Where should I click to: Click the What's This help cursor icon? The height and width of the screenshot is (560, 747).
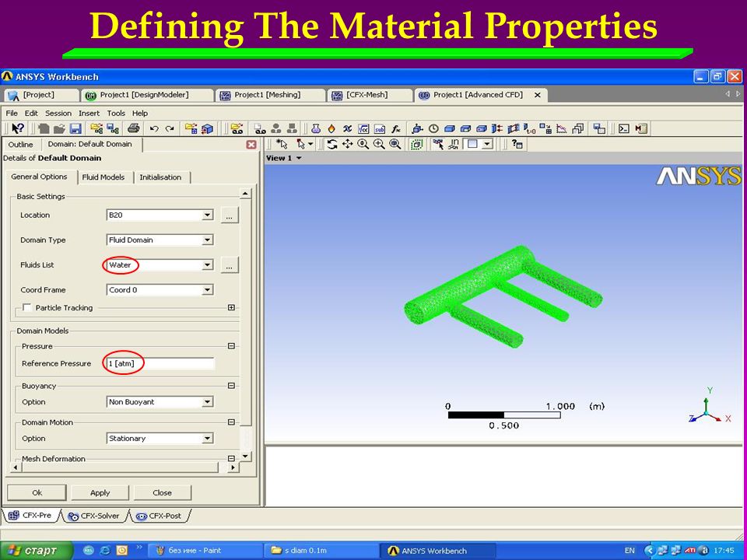tap(18, 128)
